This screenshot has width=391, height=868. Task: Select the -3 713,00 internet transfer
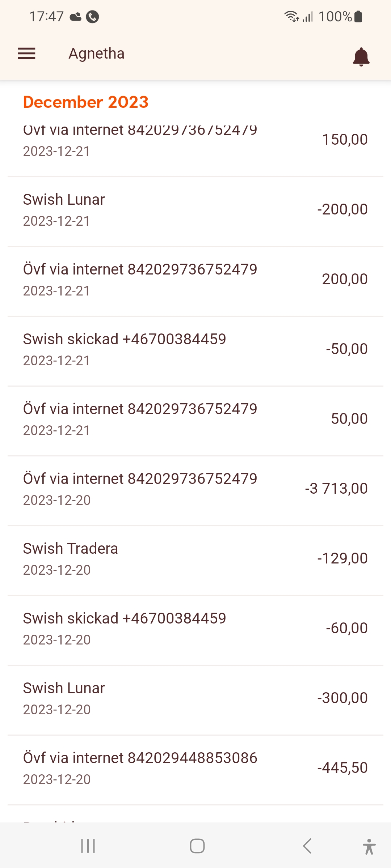(x=195, y=489)
